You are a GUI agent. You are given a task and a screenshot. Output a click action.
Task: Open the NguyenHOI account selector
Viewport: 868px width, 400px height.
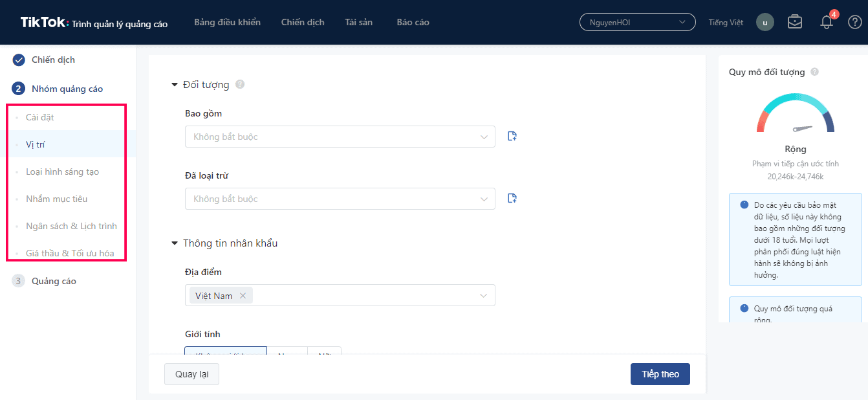click(x=637, y=22)
